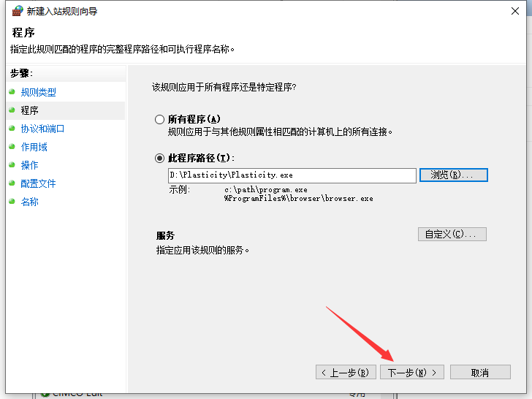Screen dimensions: 532x399
Task: Navigate to the 配置文件 step
Action: coord(38,183)
